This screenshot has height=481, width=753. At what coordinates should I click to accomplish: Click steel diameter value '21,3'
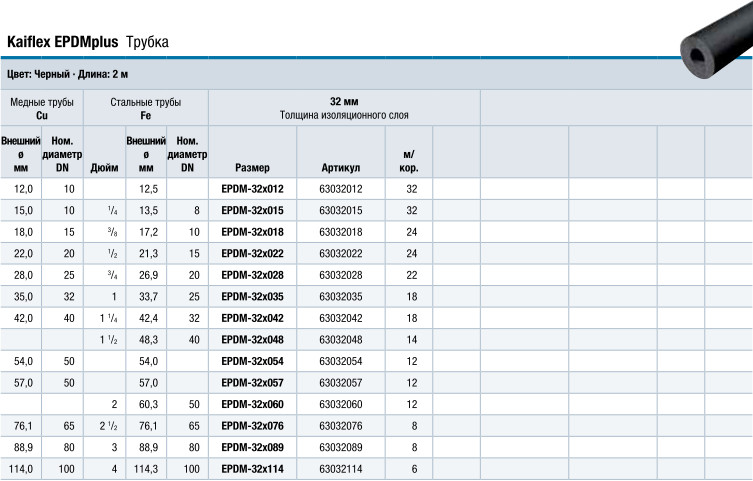(148, 253)
